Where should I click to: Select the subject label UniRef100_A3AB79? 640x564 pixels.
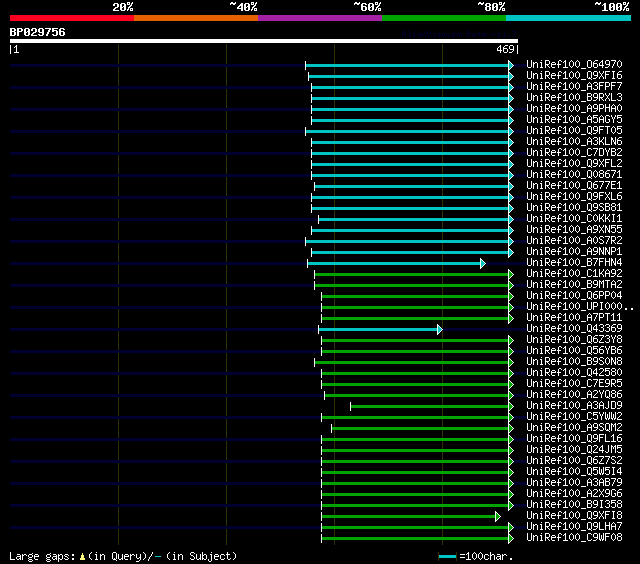coord(574,483)
